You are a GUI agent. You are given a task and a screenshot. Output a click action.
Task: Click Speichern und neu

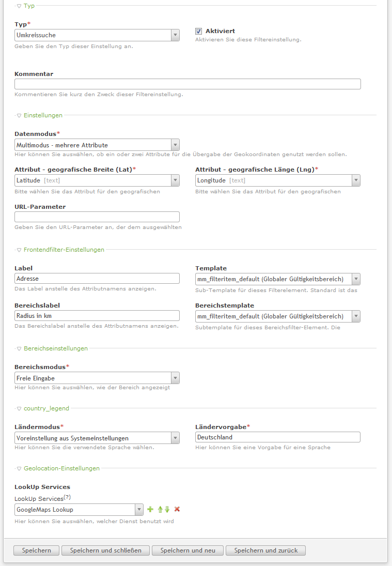pyautogui.click(x=188, y=550)
